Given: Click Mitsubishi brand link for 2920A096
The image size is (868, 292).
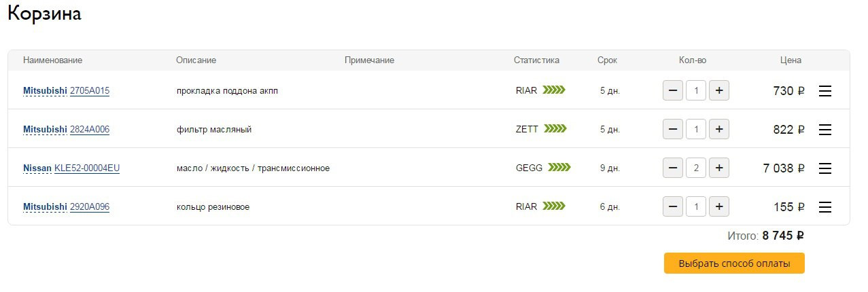Looking at the screenshot, I should (x=45, y=207).
